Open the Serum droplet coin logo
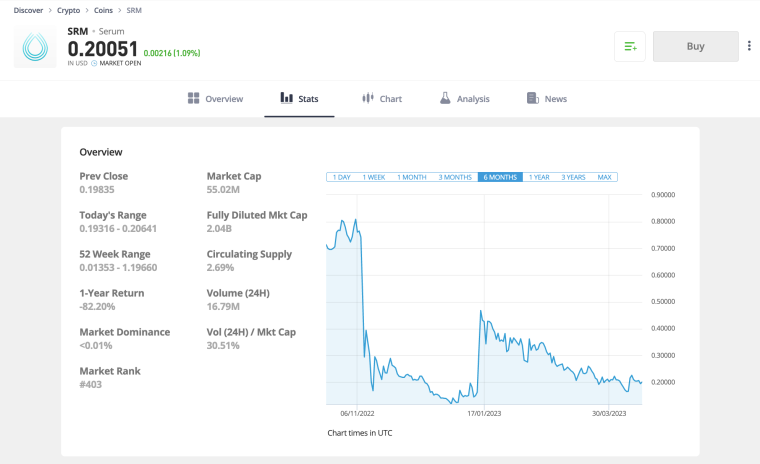The height and width of the screenshot is (464, 760). tap(35, 47)
